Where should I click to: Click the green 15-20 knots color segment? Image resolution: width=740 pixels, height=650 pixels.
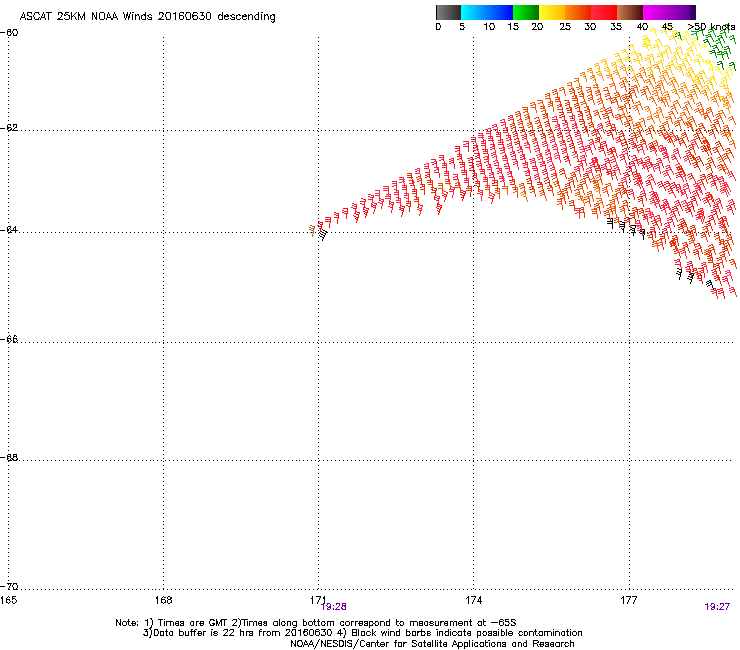click(x=526, y=12)
